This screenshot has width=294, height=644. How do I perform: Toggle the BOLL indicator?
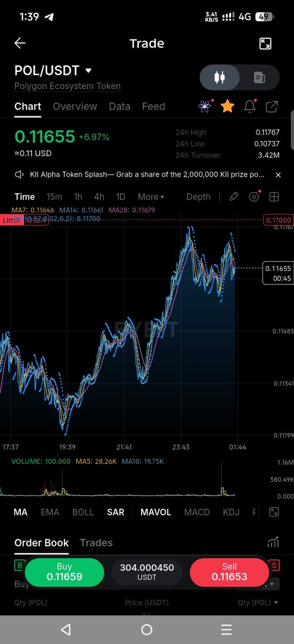[83, 512]
